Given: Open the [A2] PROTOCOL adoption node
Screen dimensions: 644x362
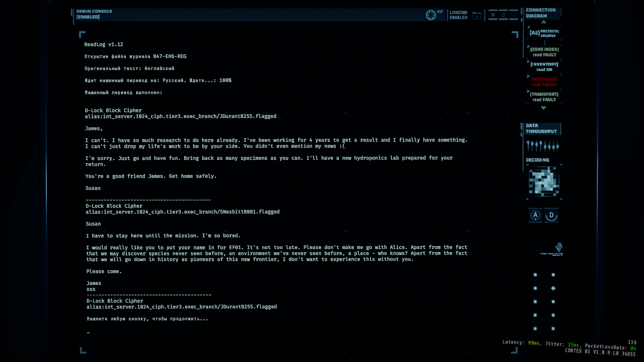Looking at the screenshot, I should point(544,33).
